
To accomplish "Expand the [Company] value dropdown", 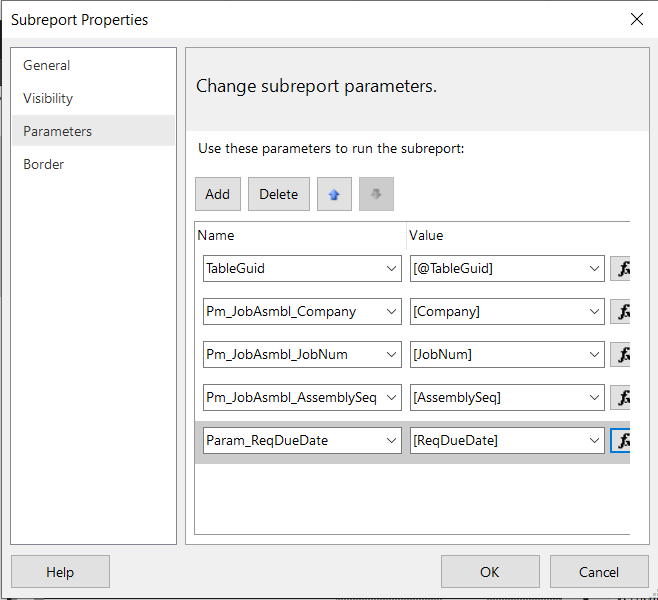I will click(594, 311).
